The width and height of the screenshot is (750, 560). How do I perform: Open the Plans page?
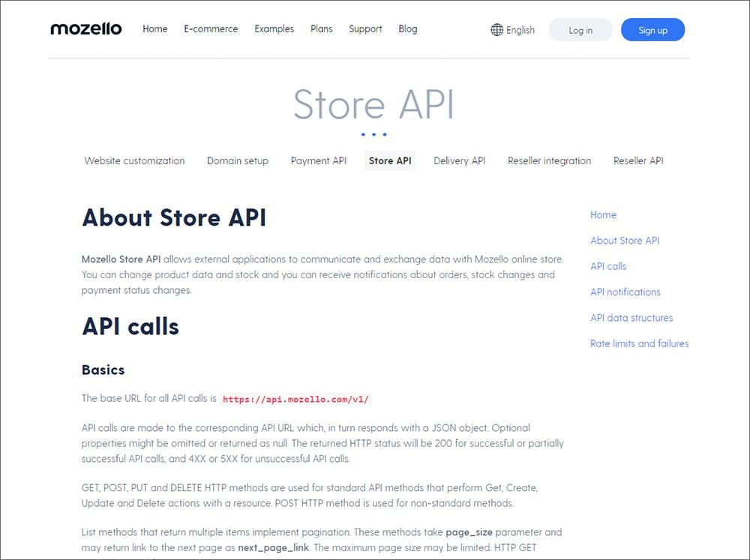(322, 28)
